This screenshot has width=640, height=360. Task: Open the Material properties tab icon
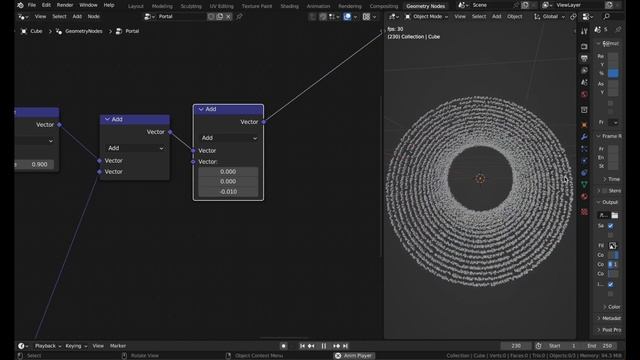584,196
